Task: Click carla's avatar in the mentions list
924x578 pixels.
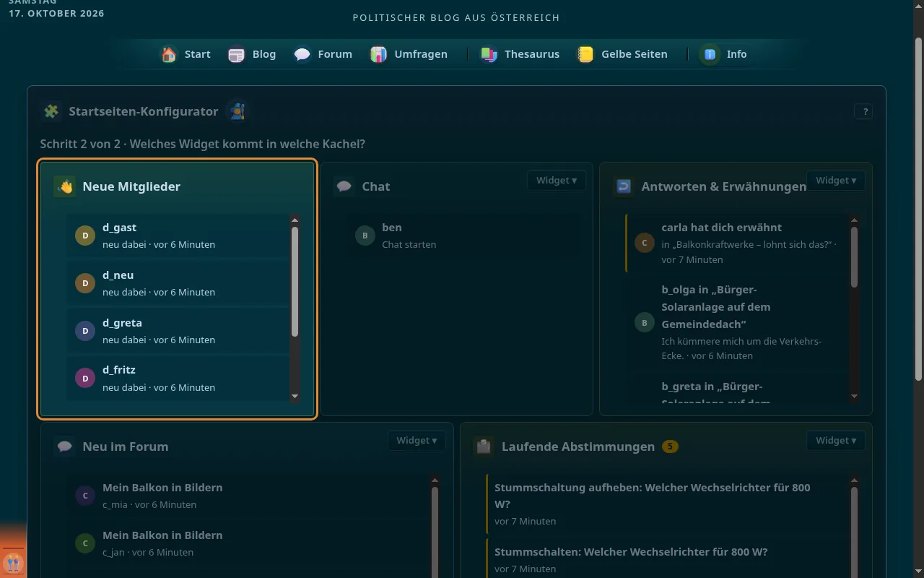Action: click(x=645, y=243)
